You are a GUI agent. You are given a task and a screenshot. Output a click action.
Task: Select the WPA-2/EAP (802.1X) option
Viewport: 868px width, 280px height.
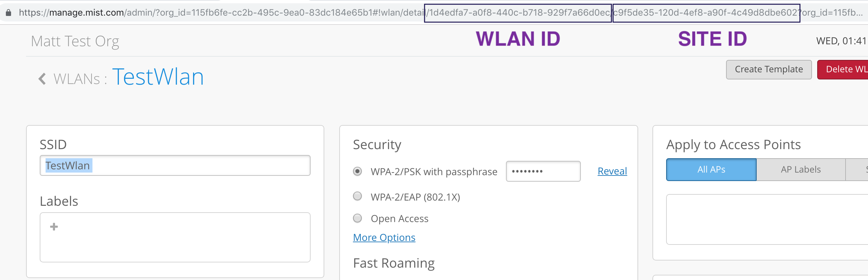pos(357,196)
